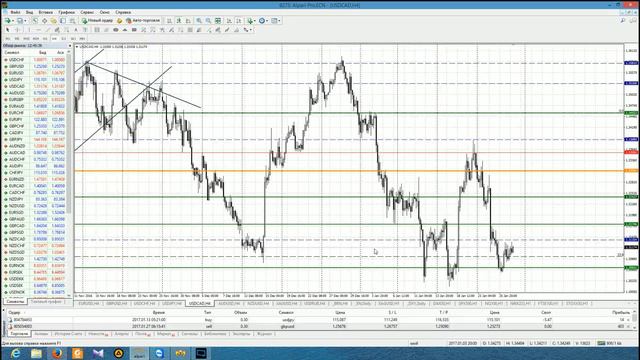Show the Market Watch window icon
This screenshot has height=360, width=640.
(x=35, y=20)
